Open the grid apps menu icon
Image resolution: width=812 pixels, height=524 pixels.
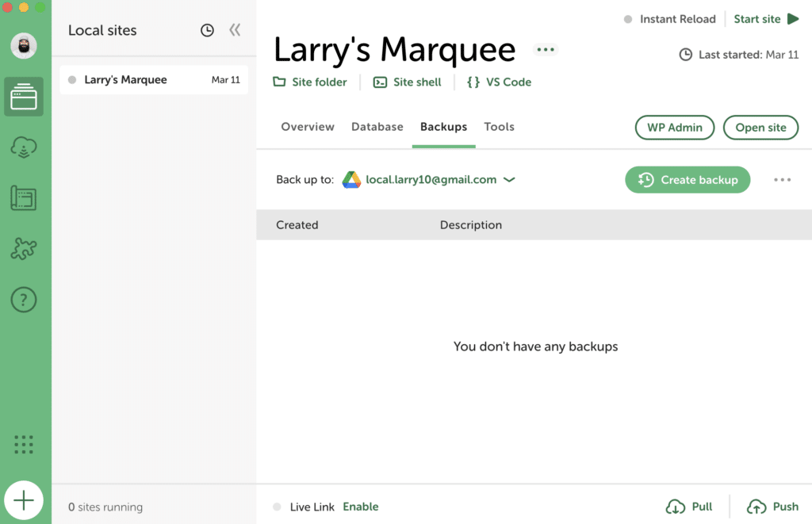coord(24,445)
